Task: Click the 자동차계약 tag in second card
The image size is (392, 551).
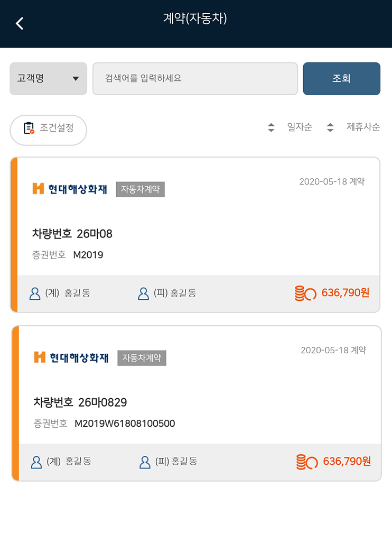Action: coord(142,358)
